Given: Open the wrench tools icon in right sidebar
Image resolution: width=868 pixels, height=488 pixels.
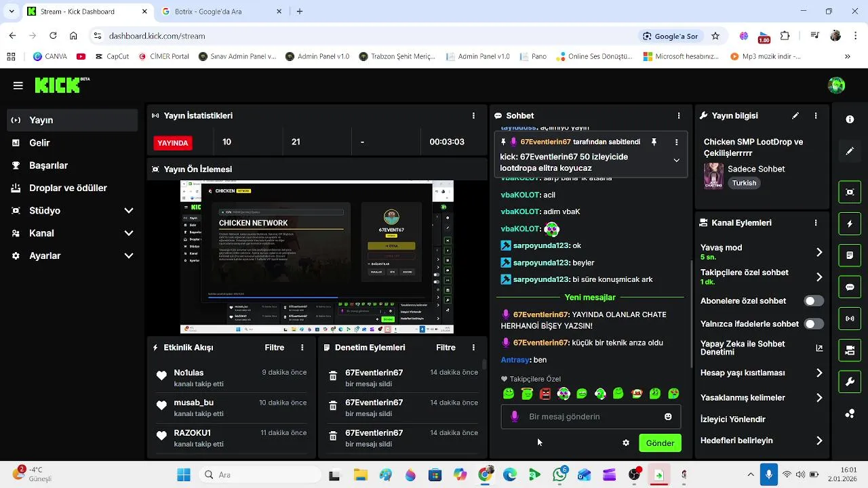Looking at the screenshot, I should 850,382.
